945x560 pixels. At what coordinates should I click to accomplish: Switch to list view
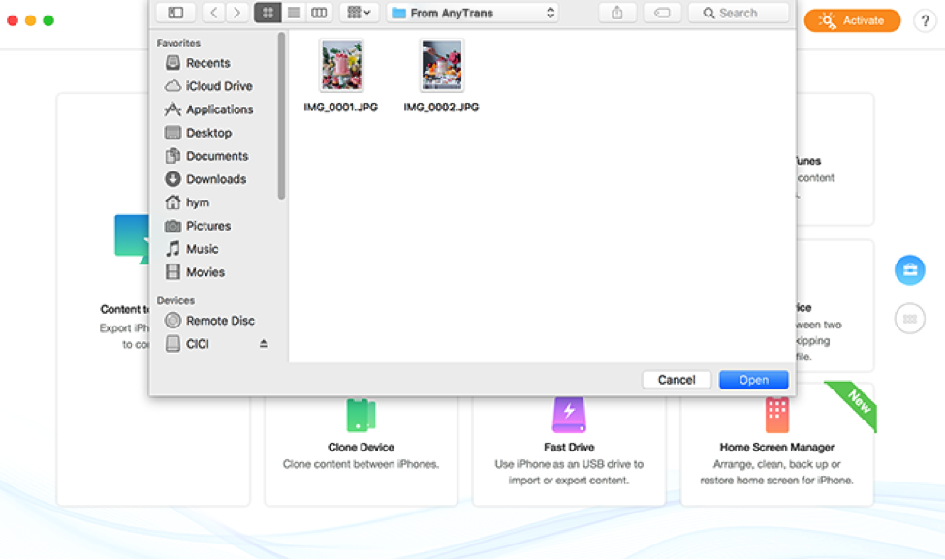293,13
